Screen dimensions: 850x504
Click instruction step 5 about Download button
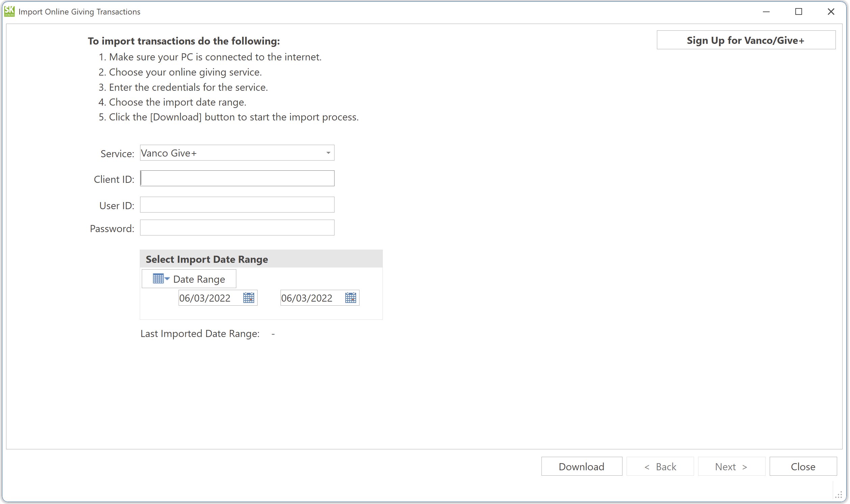(229, 117)
